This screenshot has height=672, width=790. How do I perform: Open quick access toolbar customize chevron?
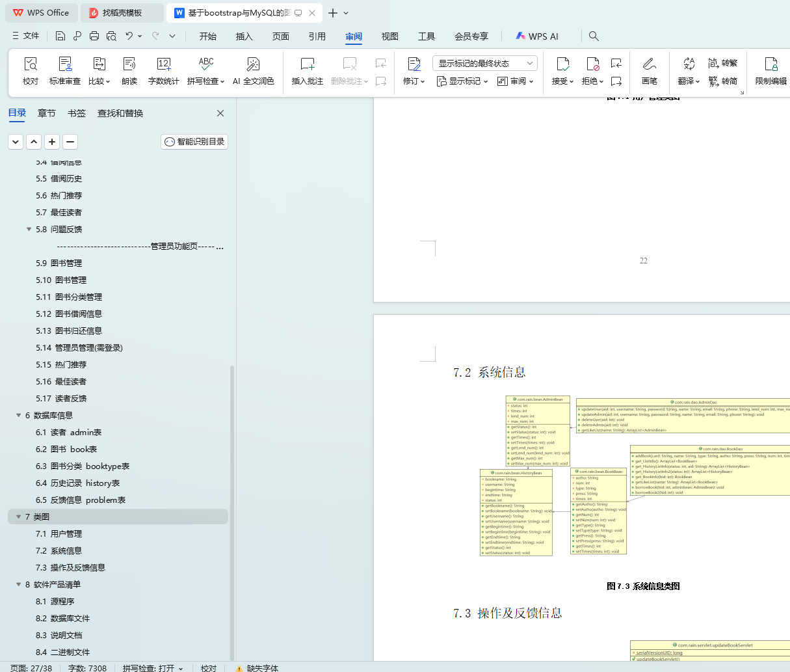click(x=172, y=36)
